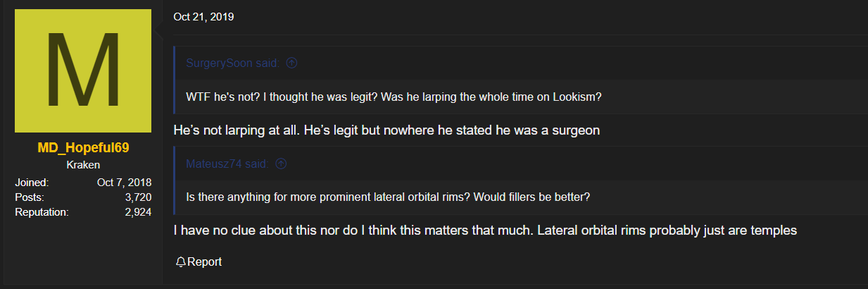Click the jump-to-post arrow beside Mateusz74's quote

pyautogui.click(x=281, y=164)
